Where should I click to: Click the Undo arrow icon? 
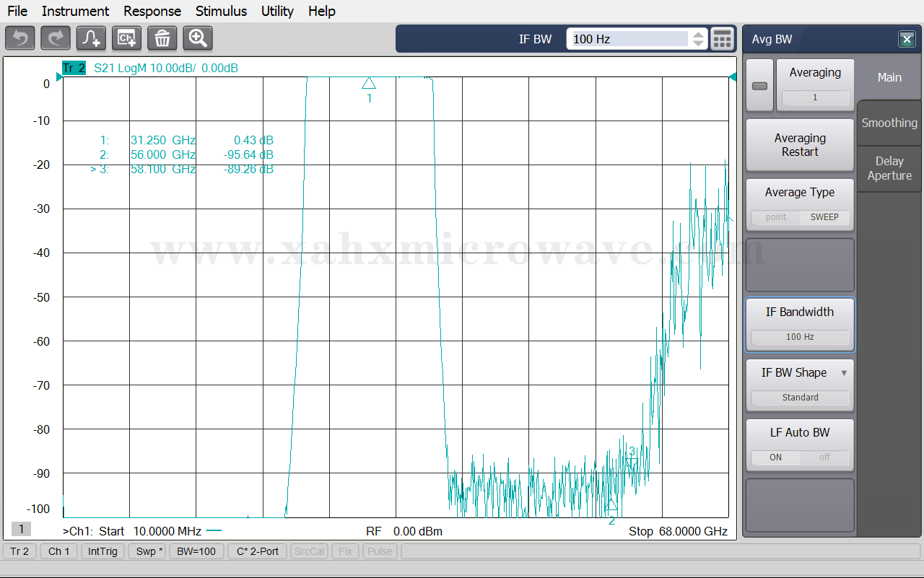click(x=20, y=38)
